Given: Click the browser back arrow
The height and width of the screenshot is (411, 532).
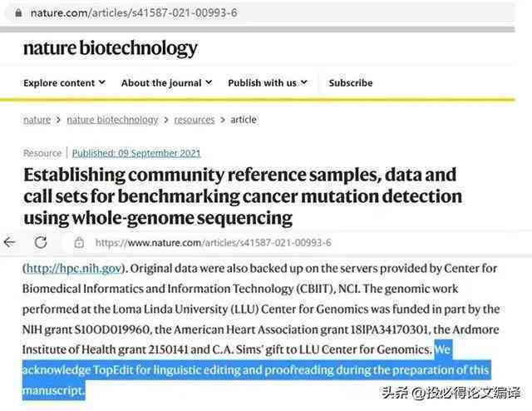Looking at the screenshot, I should point(9,242).
